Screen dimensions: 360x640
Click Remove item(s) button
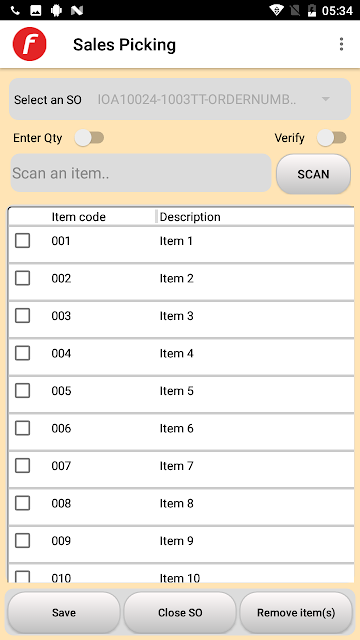(296, 612)
